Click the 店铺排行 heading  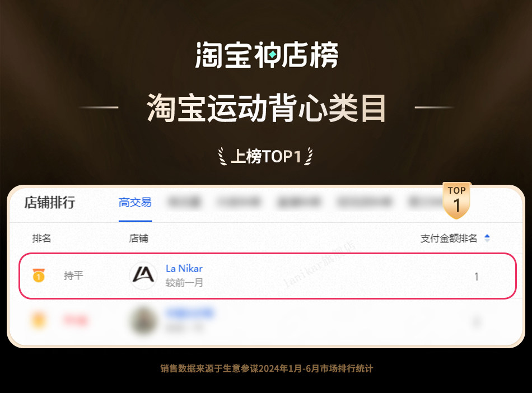[49, 203]
